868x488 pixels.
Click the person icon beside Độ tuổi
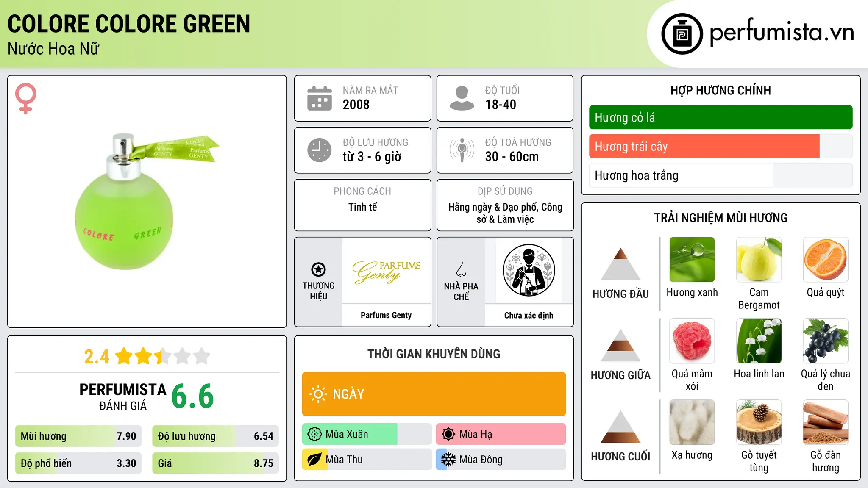coord(462,98)
